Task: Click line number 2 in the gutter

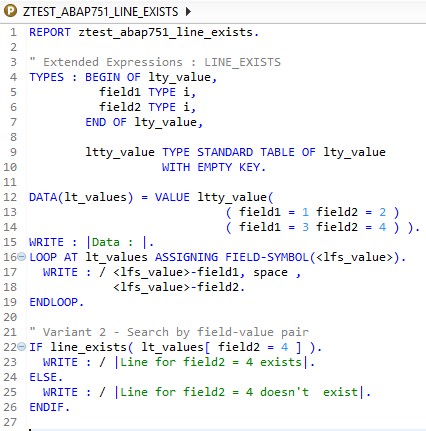Action: 13,47
